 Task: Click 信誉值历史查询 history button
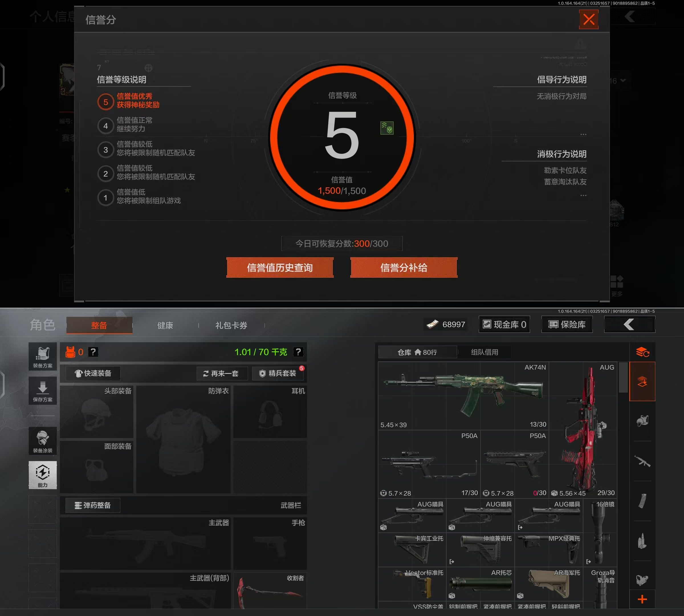(280, 268)
